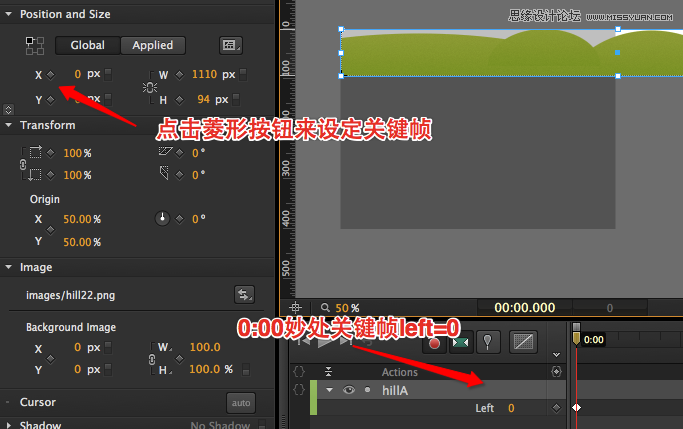This screenshot has width=683, height=429.
Task: Click the Background Image position keyframe diamond
Action: (51, 358)
